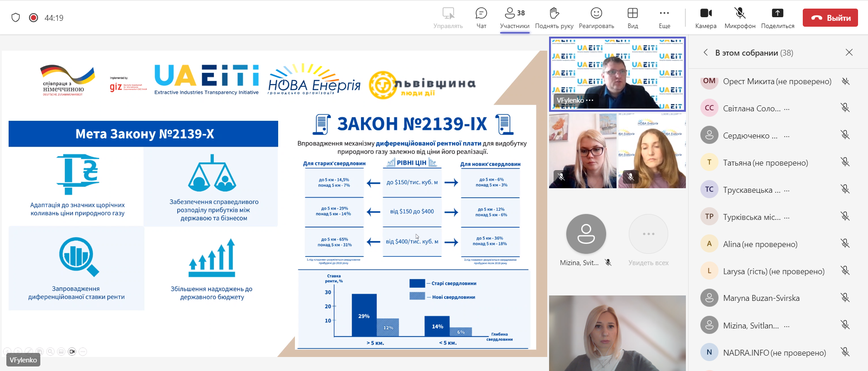
Task: Click the slide zoom magnifier icon
Action: (x=50, y=352)
